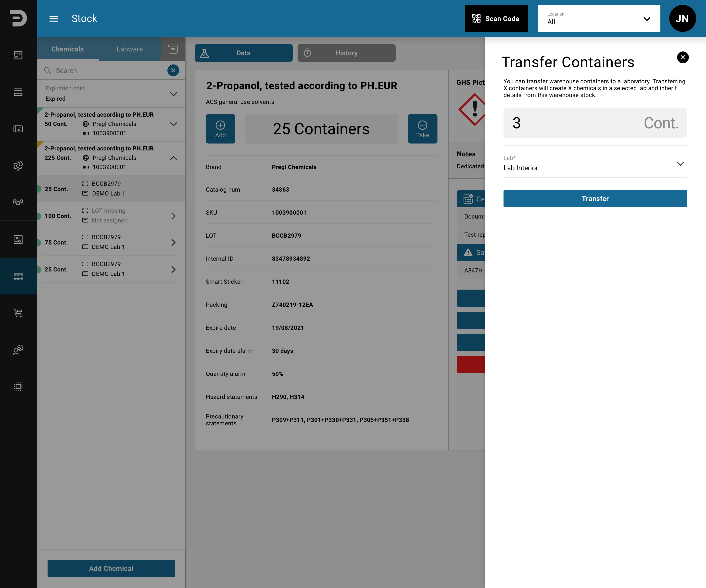The image size is (706, 588).
Task: Click the 2-Propanol product title heading
Action: [302, 86]
